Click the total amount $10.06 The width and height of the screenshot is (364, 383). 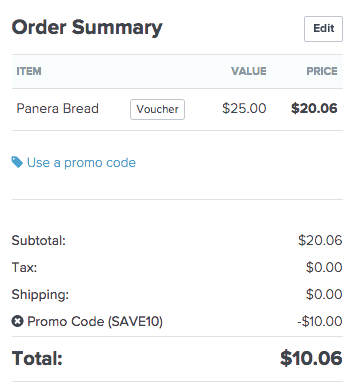coord(311,359)
